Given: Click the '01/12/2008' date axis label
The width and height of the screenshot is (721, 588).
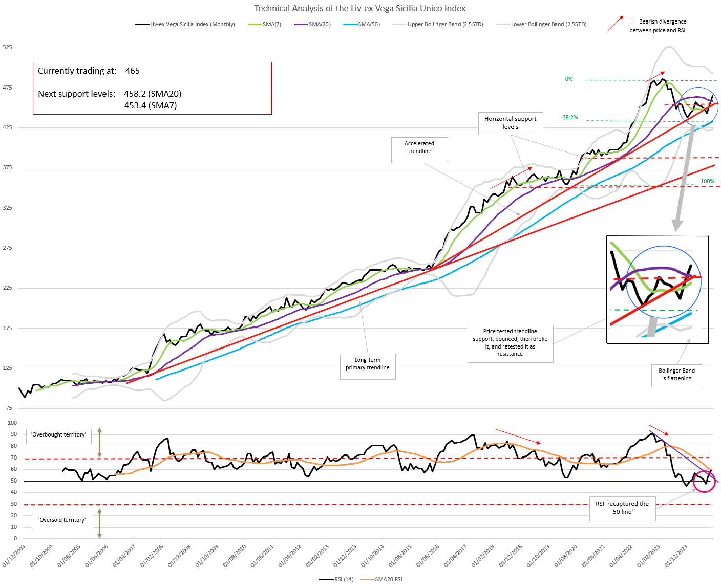Looking at the screenshot, I should click(x=180, y=555).
